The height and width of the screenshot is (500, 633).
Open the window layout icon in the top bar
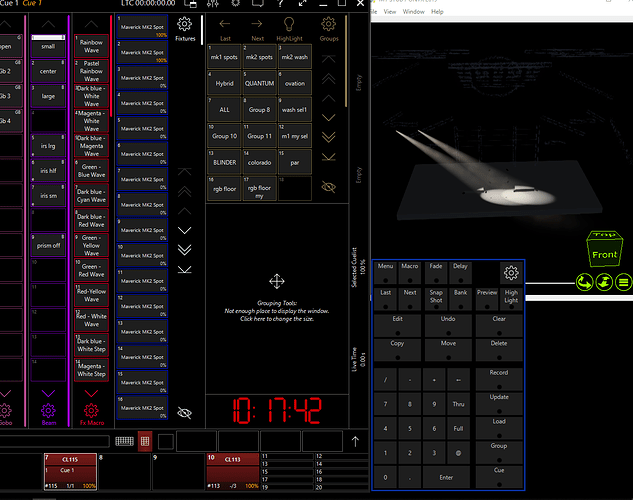[191, 4]
